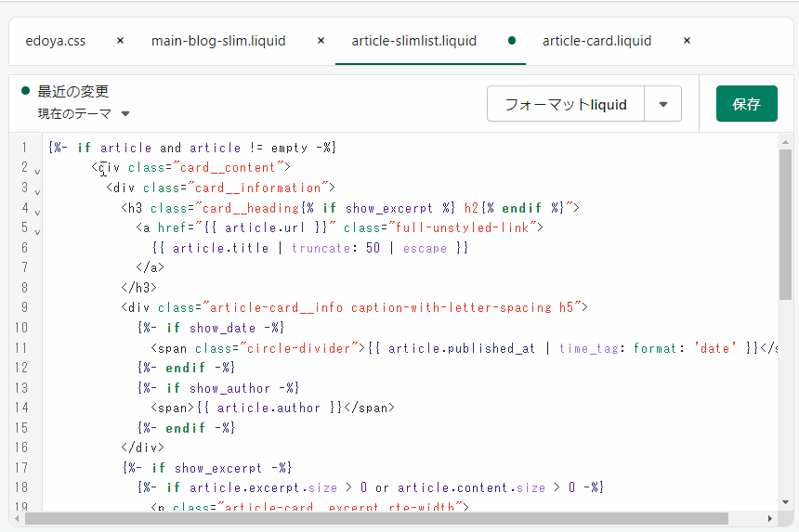Click the フォーマットliquid button

(566, 104)
